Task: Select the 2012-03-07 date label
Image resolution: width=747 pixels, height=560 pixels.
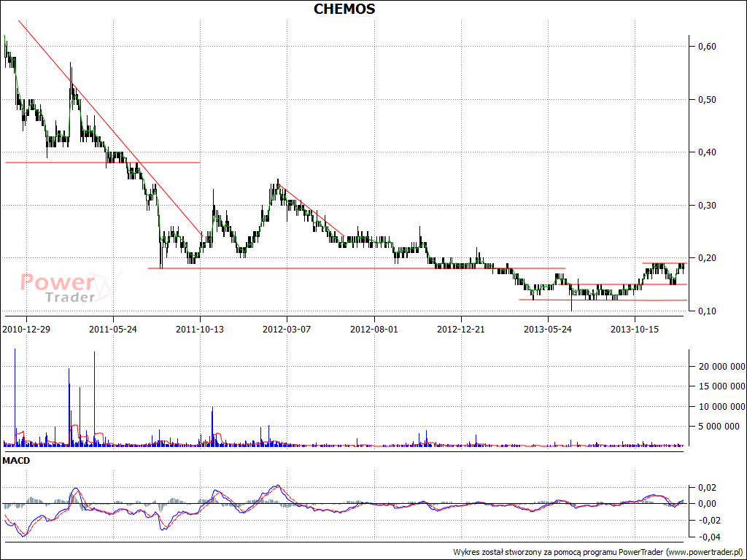Action: pyautogui.click(x=287, y=329)
